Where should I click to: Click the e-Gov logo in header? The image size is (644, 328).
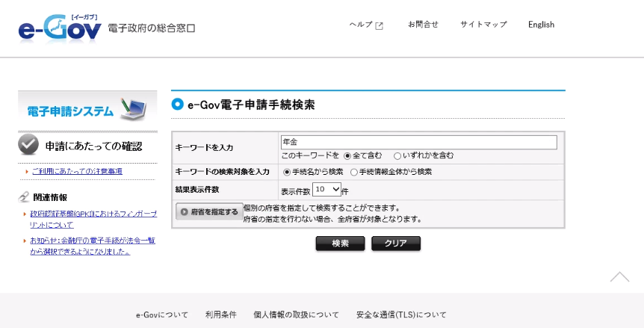[x=60, y=28]
